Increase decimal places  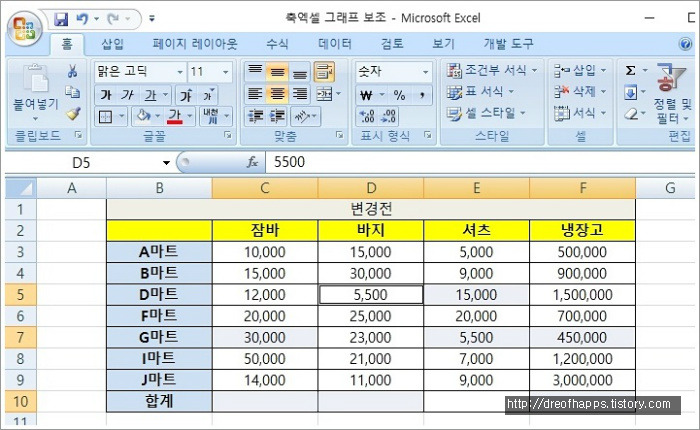367,117
